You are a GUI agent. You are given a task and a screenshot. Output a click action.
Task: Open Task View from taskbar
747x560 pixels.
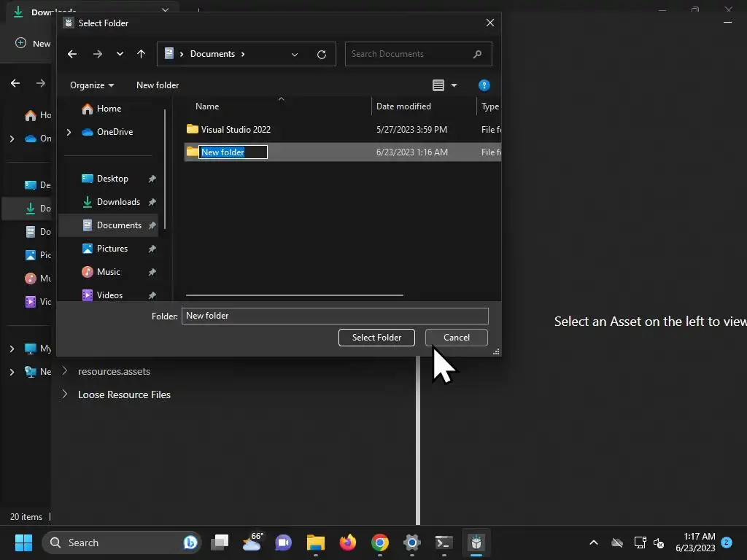click(x=220, y=542)
